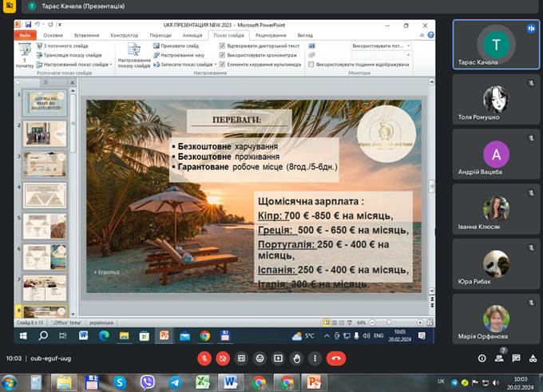This screenshot has width=543, height=392.
Task: Click zoom in plus button in PowerPoint
Action: pos(420,323)
